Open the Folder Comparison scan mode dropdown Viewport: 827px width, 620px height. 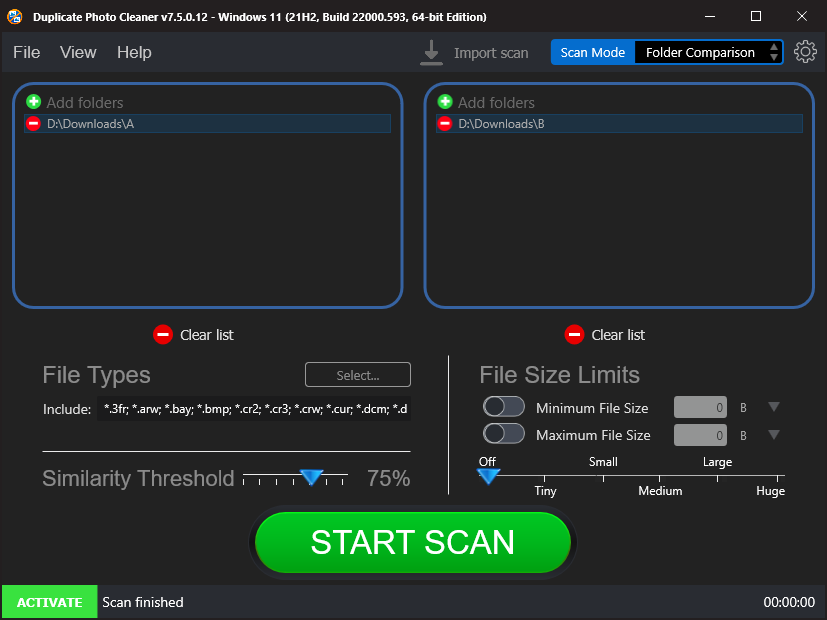[x=708, y=52]
